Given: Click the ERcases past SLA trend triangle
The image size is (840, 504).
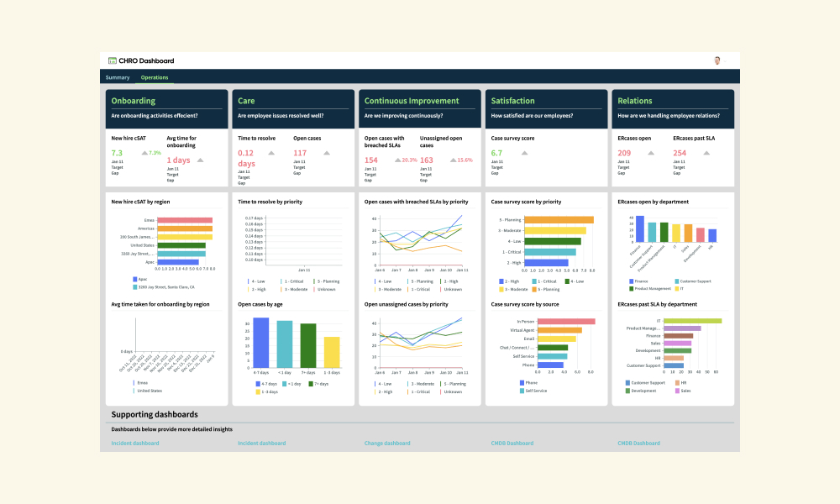Looking at the screenshot, I should pyautogui.click(x=706, y=153).
